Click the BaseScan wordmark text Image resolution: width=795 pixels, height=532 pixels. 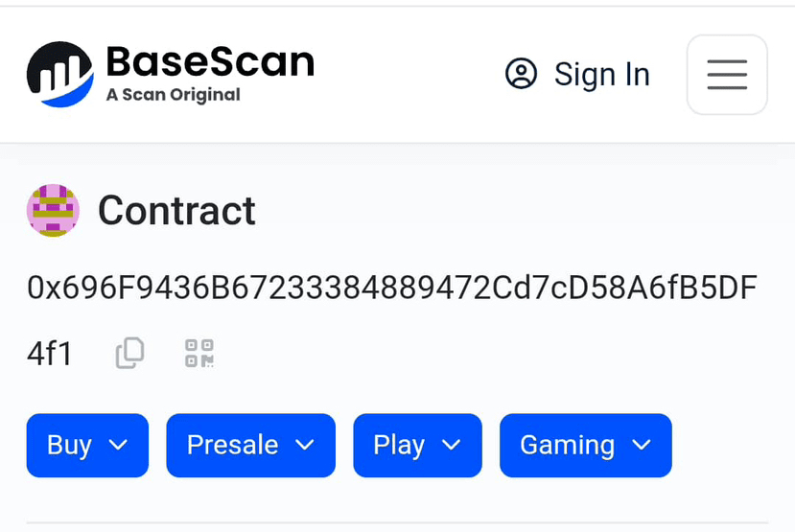(x=210, y=61)
